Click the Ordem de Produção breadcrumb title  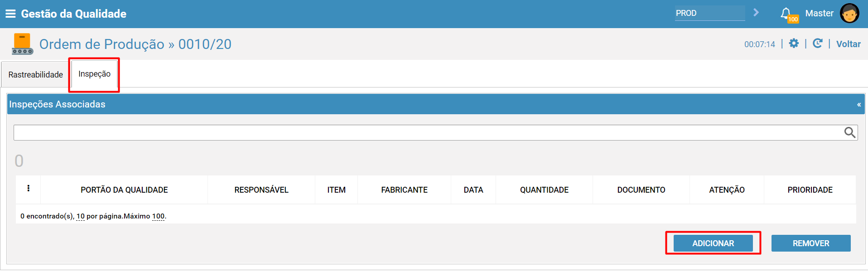coord(135,44)
